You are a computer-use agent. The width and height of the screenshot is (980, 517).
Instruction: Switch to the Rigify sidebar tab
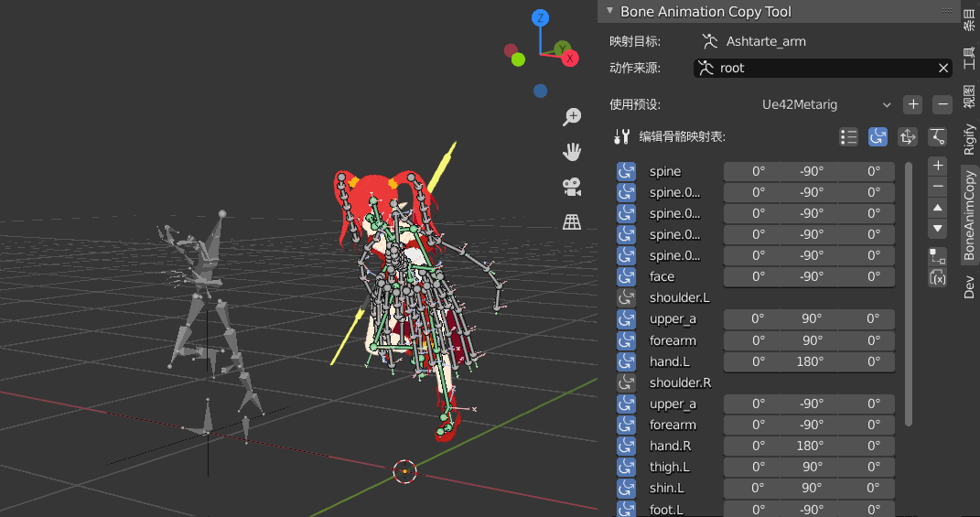968,139
